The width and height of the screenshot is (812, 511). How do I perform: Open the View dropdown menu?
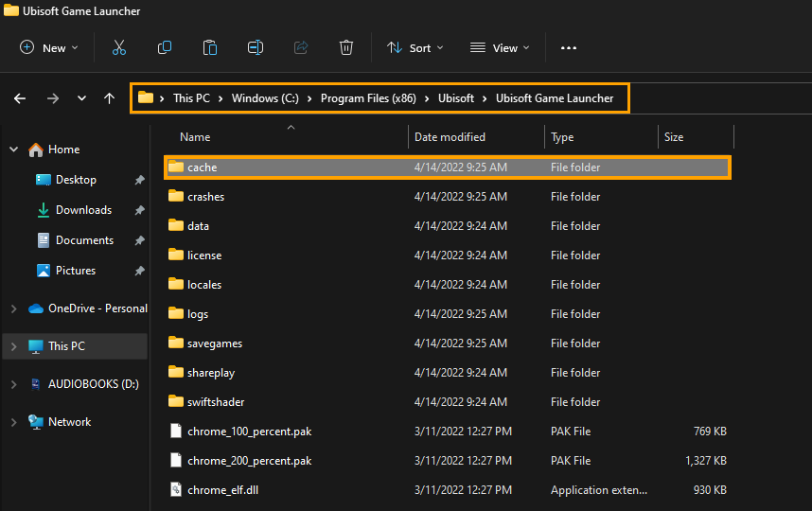coord(500,47)
